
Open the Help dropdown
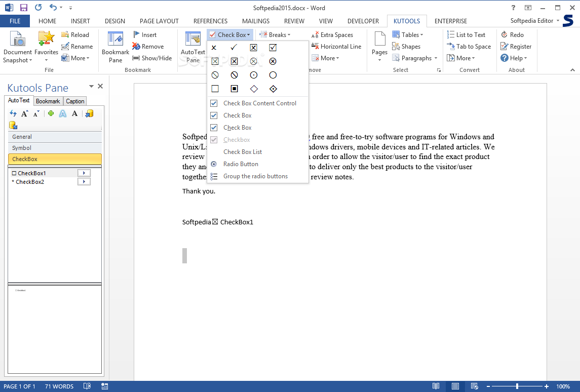[514, 58]
